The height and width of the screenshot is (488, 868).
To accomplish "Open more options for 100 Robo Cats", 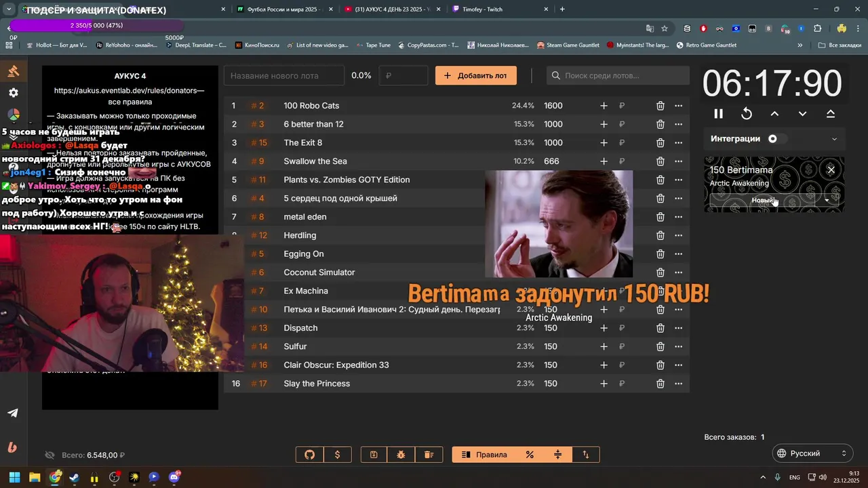I will pos(678,106).
